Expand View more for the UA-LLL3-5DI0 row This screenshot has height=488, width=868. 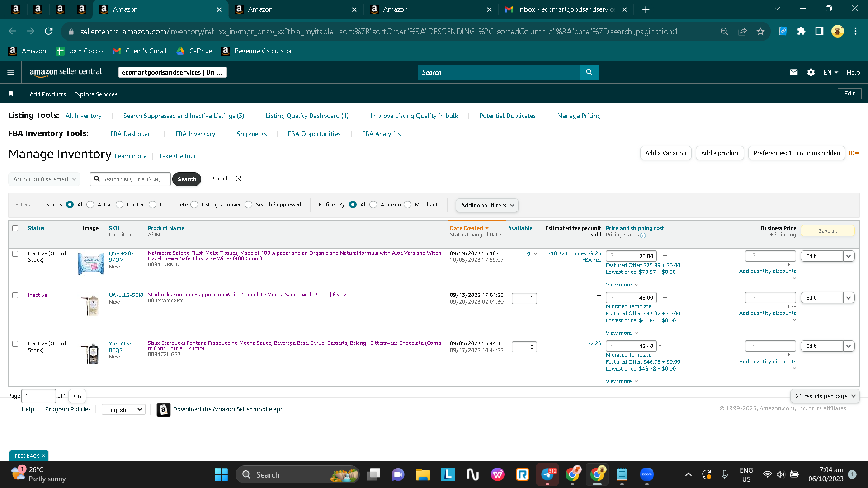pyautogui.click(x=622, y=333)
